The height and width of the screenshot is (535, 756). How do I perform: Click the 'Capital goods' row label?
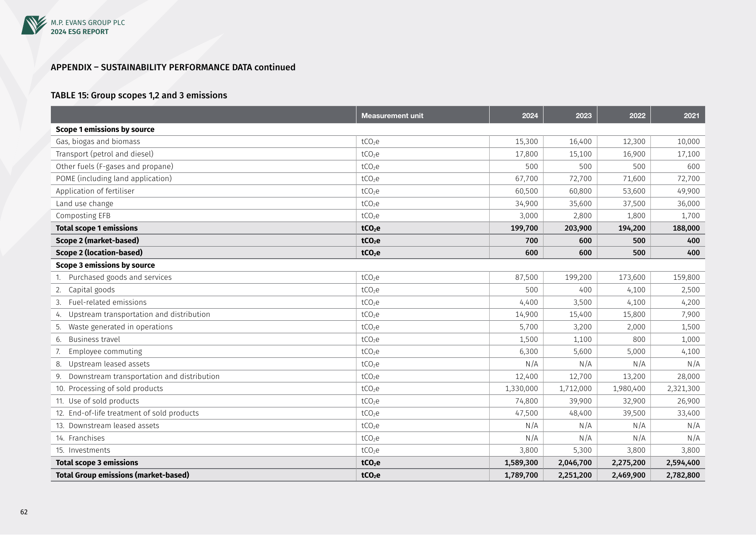click(92, 290)
